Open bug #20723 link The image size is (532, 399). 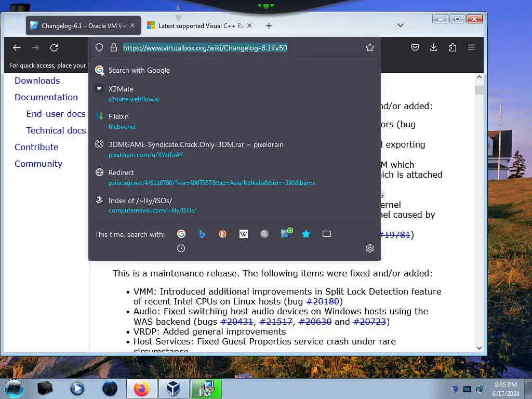point(369,321)
